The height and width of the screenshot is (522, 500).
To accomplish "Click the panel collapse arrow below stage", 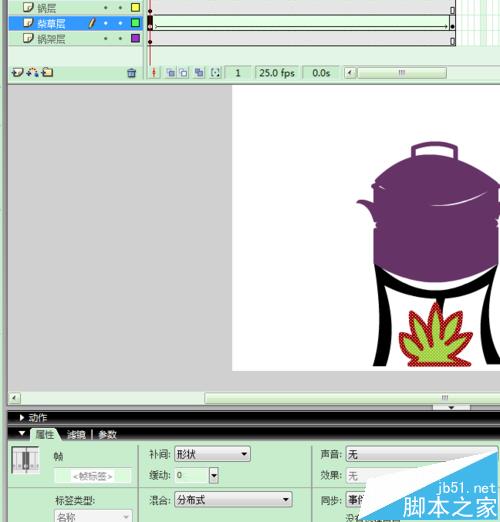I will point(451,407).
